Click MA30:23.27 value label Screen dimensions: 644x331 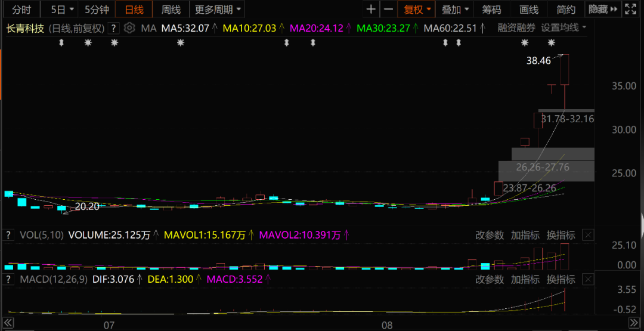383,29
